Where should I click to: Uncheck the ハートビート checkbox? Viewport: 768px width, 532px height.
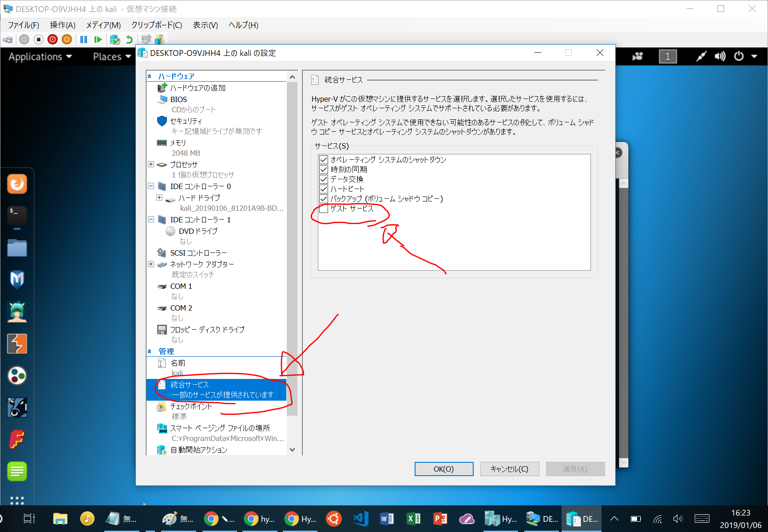[x=324, y=189]
